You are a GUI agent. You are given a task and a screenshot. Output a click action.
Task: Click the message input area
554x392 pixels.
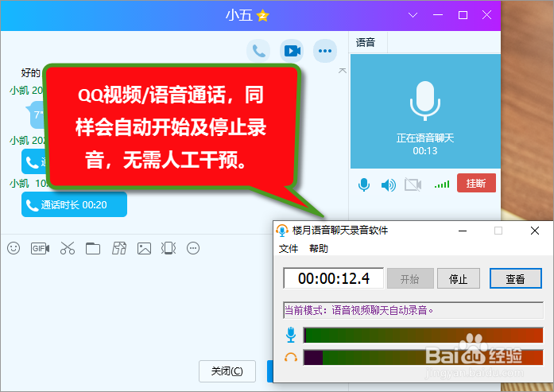[136, 308]
